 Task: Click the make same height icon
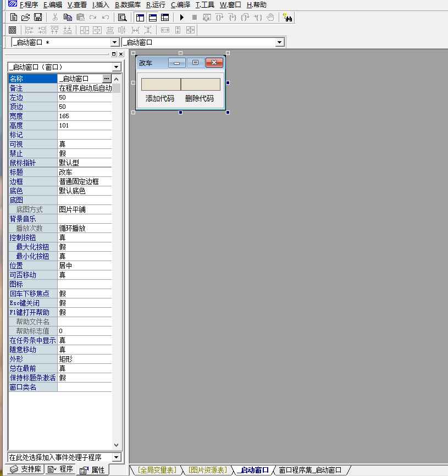pyautogui.click(x=178, y=30)
